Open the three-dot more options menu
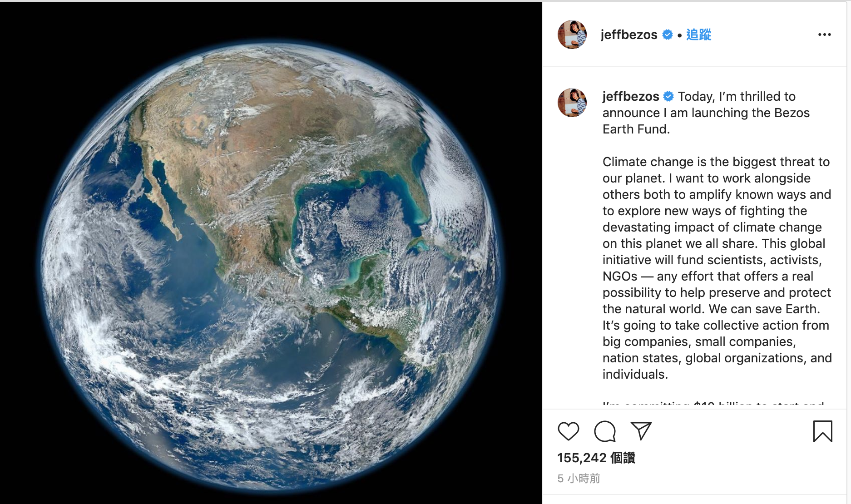This screenshot has width=851, height=504. 824,35
